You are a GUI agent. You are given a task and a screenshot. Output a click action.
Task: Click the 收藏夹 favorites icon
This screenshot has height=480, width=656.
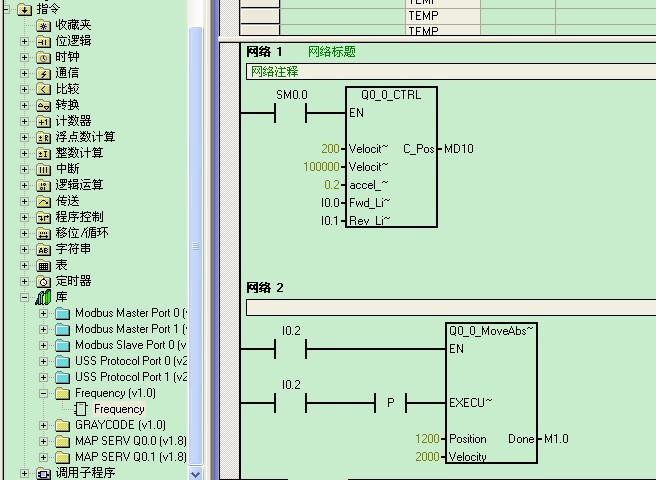[43, 25]
